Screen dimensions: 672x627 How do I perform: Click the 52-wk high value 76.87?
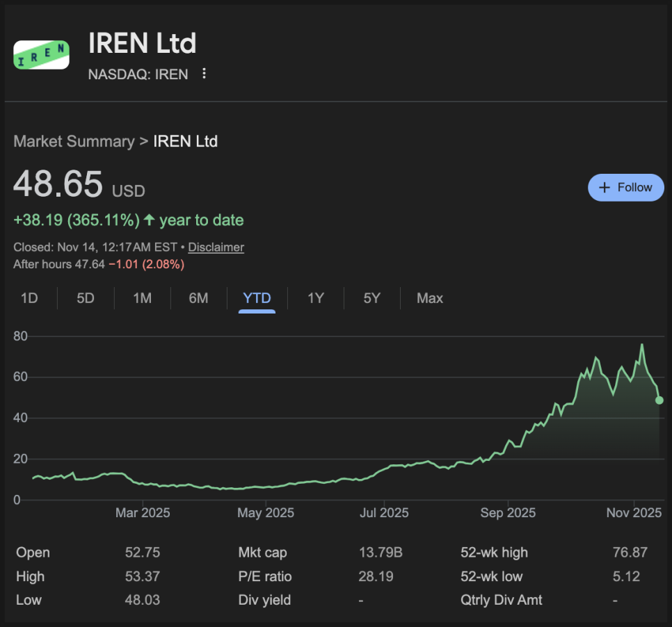pyautogui.click(x=630, y=553)
